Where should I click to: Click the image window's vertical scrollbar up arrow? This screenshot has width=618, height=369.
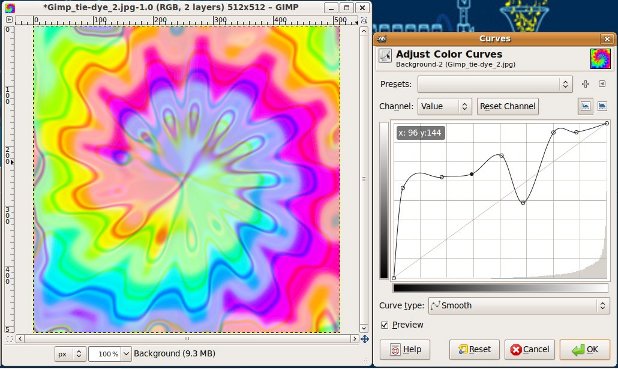(x=364, y=30)
